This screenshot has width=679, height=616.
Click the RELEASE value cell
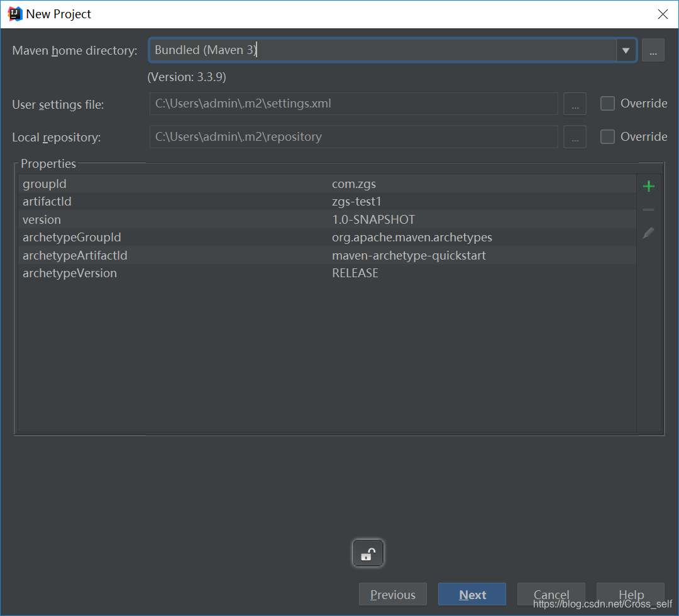pos(355,273)
